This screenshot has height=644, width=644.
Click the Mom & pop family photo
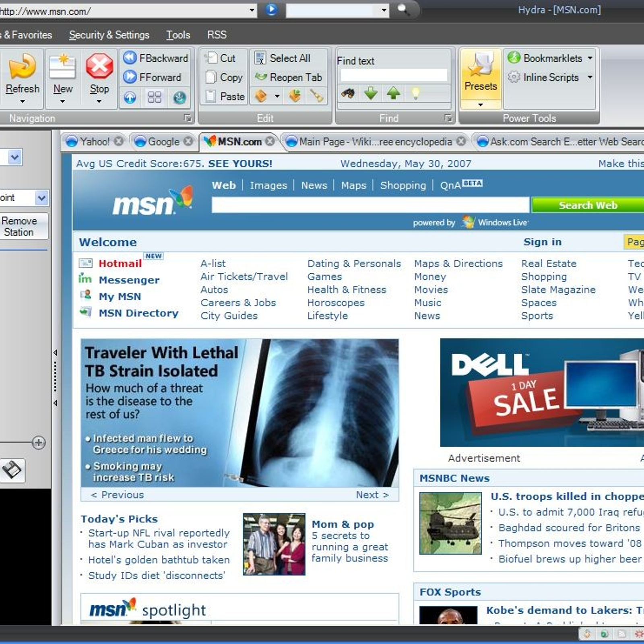274,544
